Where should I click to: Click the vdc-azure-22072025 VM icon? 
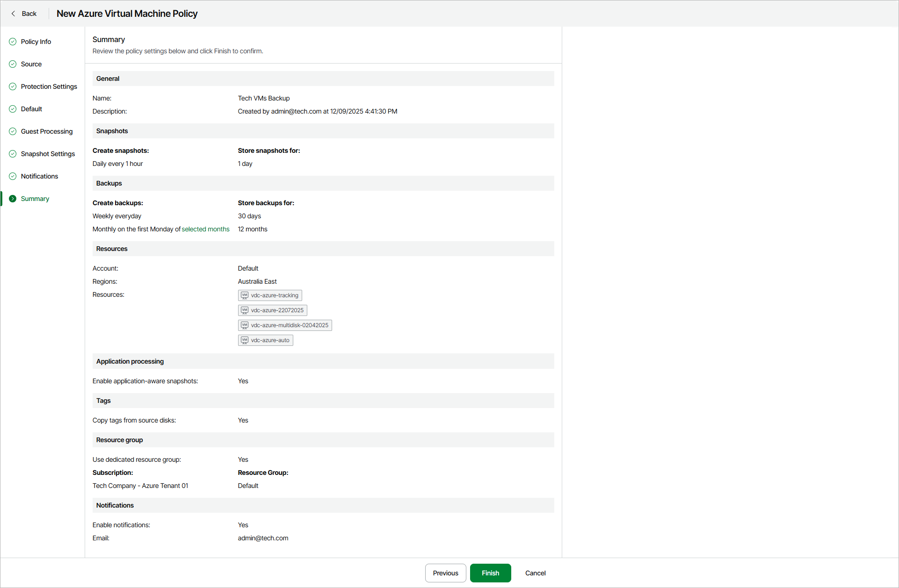pyautogui.click(x=245, y=310)
